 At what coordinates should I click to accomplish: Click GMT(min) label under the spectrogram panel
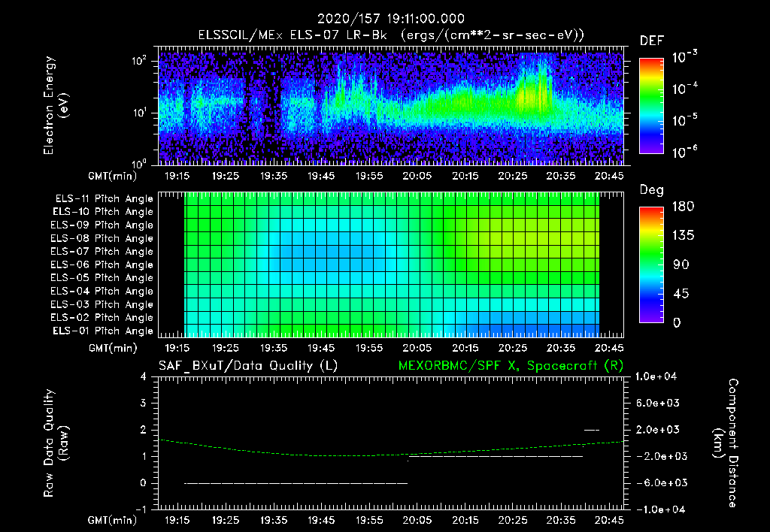click(113, 176)
